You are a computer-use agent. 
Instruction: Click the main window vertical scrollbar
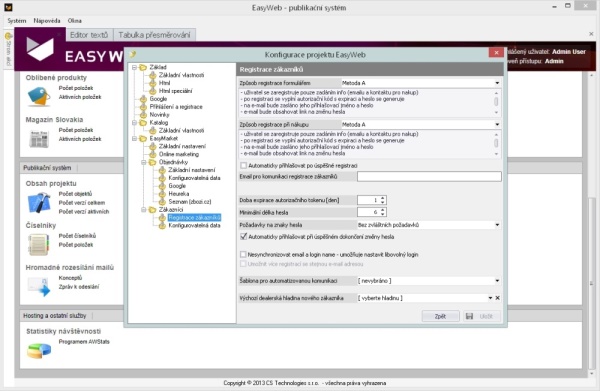coord(592,224)
